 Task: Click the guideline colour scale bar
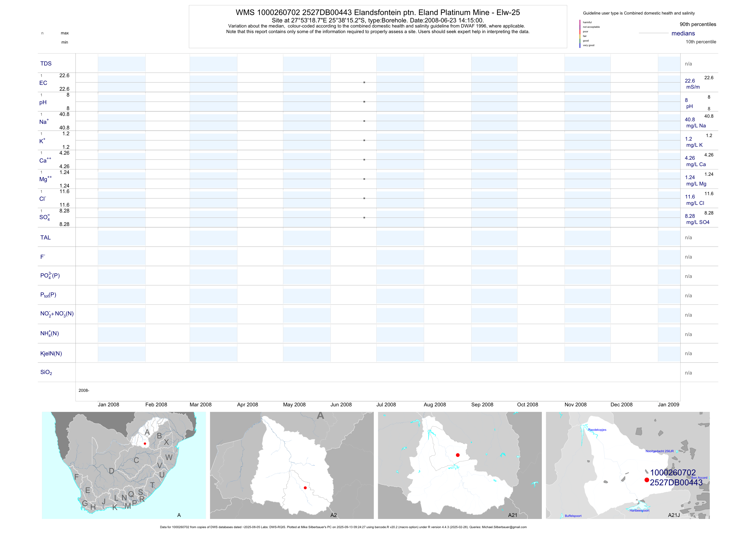click(580, 34)
